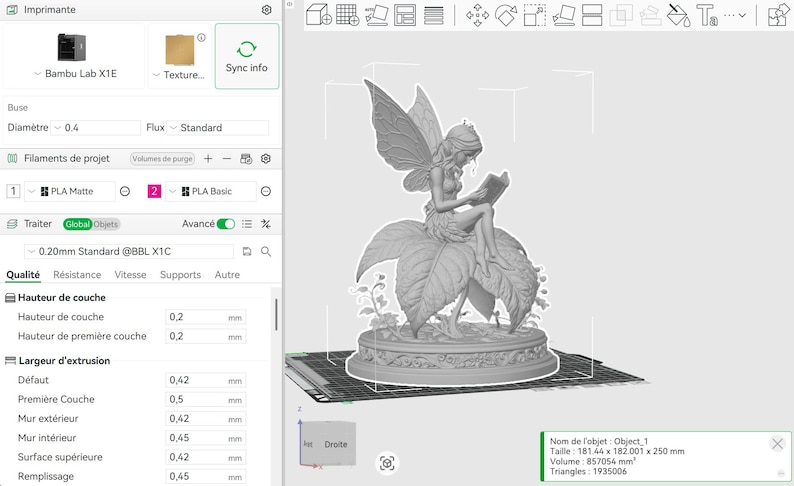
Task: Open the Qualité tab
Action: point(23,274)
